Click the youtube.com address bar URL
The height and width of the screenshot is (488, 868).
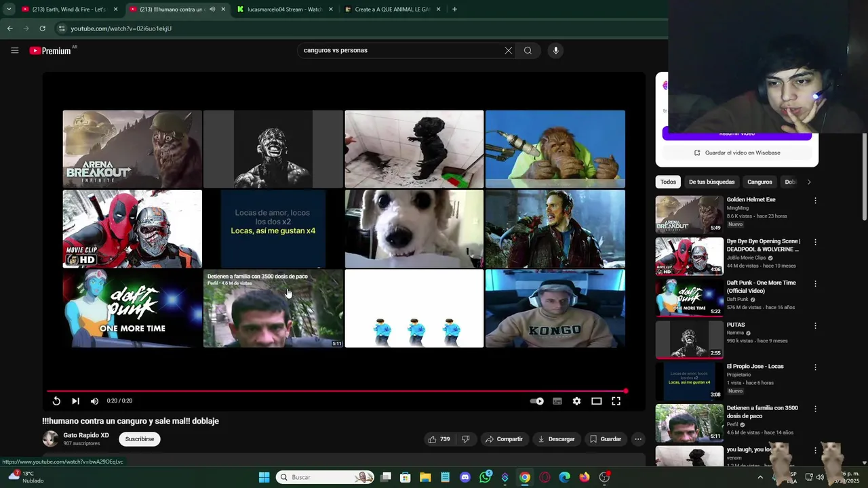(121, 28)
